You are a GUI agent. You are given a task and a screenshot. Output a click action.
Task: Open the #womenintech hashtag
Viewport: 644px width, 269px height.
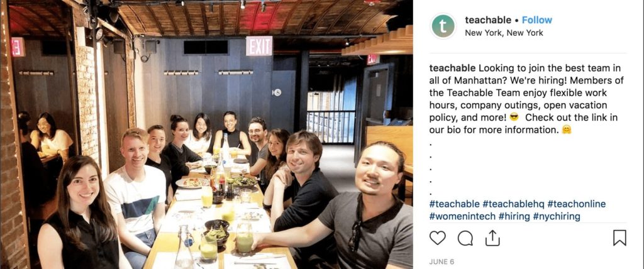tap(462, 216)
